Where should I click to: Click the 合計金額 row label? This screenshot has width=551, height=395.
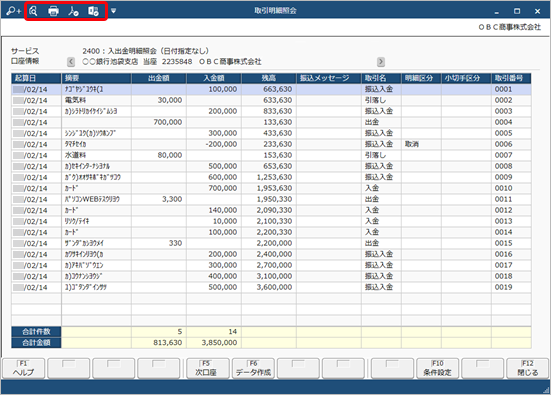point(36,343)
